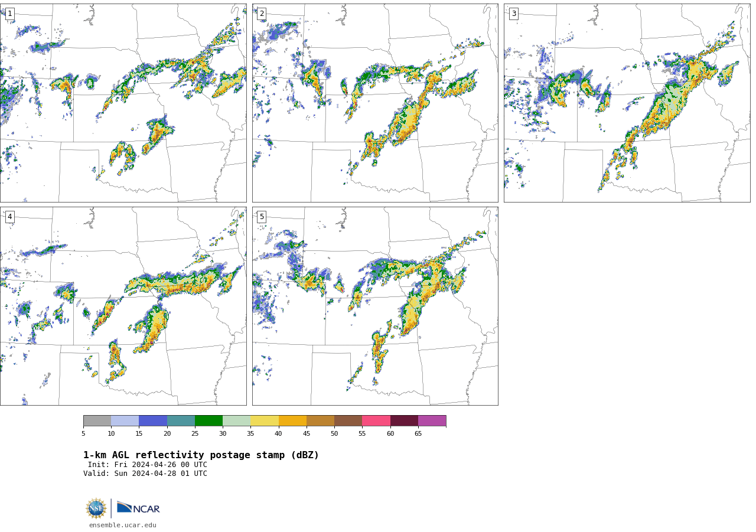Click the pink 55-60 dBZ swatch
This screenshot has height=532, width=756.
pos(376,420)
